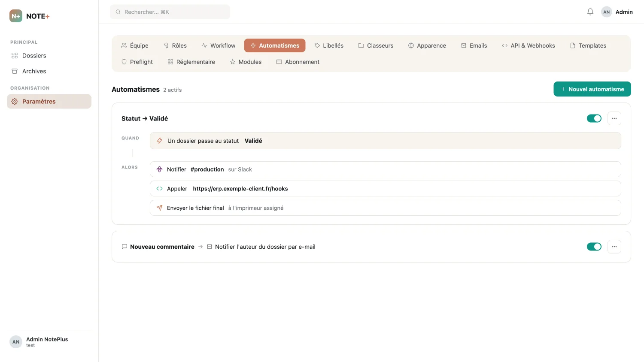This screenshot has width=644, height=362.
Task: Click the webhook code icon next to Appeler
Action: point(159,189)
